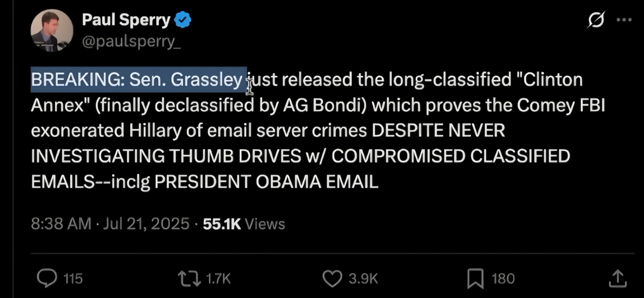The image size is (644, 298).
Task: Click the reply speech bubble icon
Action: point(47,278)
